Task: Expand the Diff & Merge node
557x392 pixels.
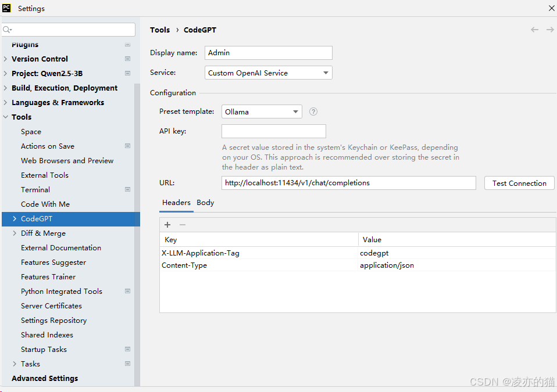Action: (15, 233)
